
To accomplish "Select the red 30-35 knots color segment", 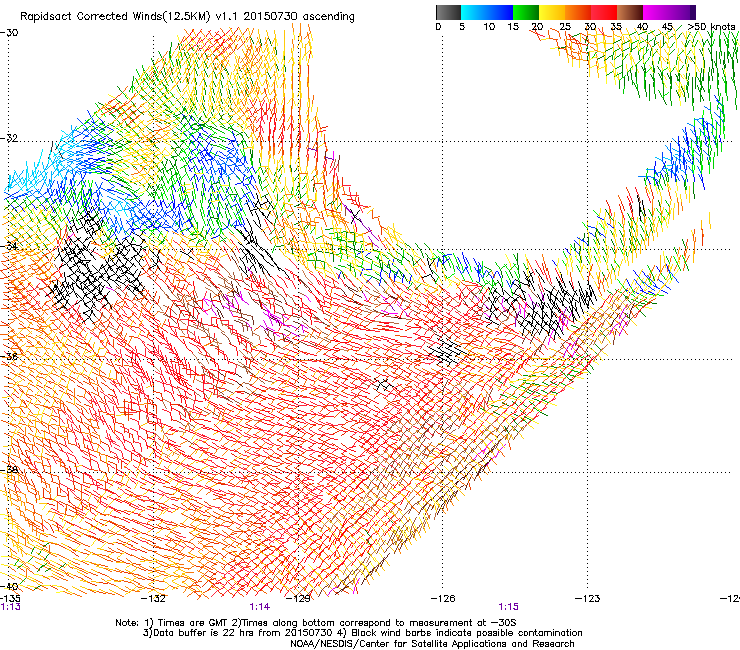I will pos(604,12).
